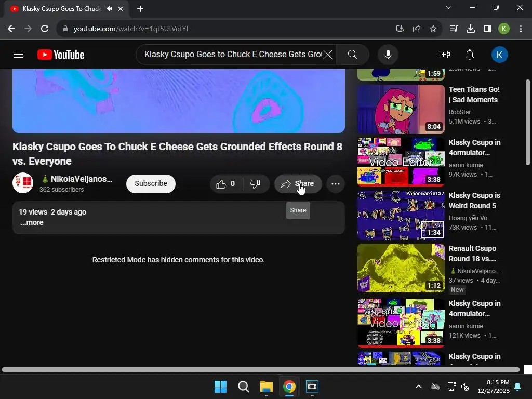Start voice search with the microphone
532x399 pixels.
click(388, 55)
